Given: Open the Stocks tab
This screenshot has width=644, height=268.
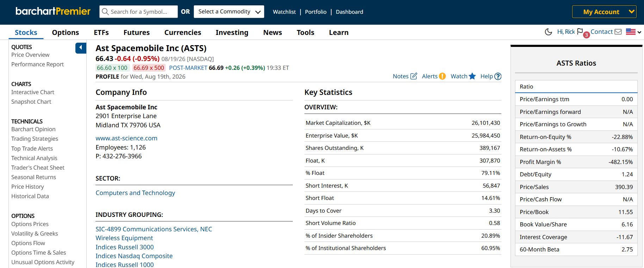Looking at the screenshot, I should [x=26, y=32].
